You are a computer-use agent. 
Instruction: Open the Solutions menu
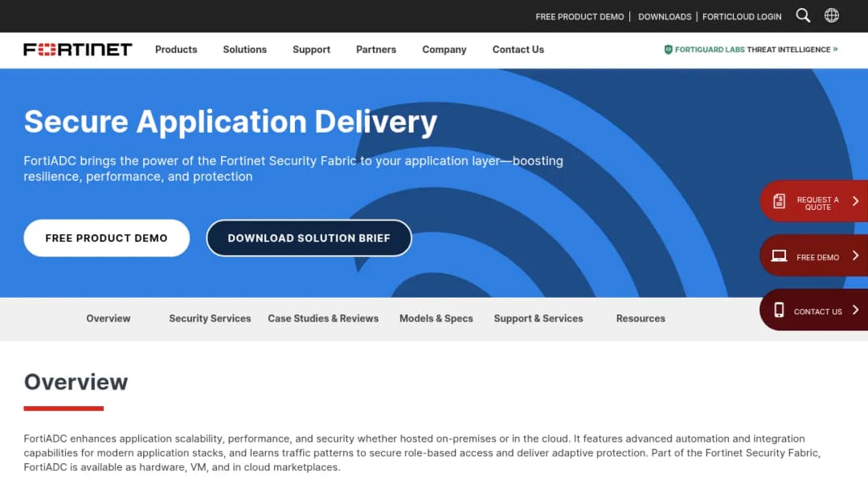[x=244, y=49]
